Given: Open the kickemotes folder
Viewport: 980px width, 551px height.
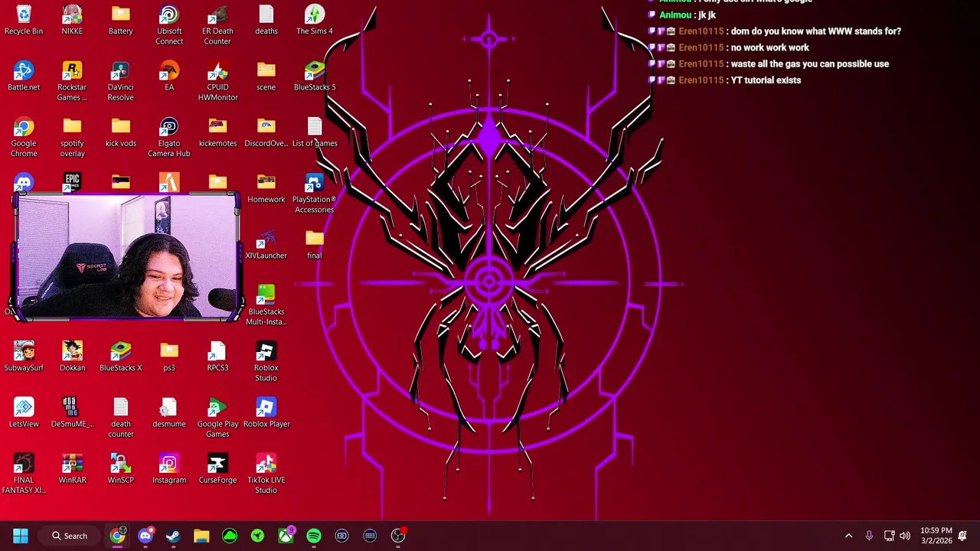Looking at the screenshot, I should 217,132.
